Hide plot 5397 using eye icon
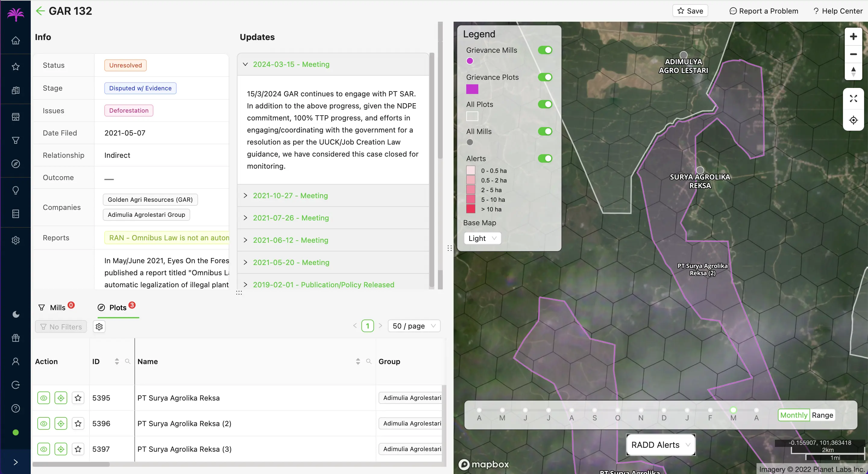868x474 pixels. 43,449
